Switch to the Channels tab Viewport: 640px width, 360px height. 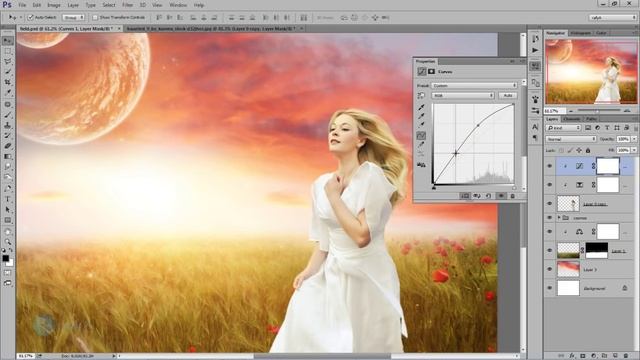571,119
